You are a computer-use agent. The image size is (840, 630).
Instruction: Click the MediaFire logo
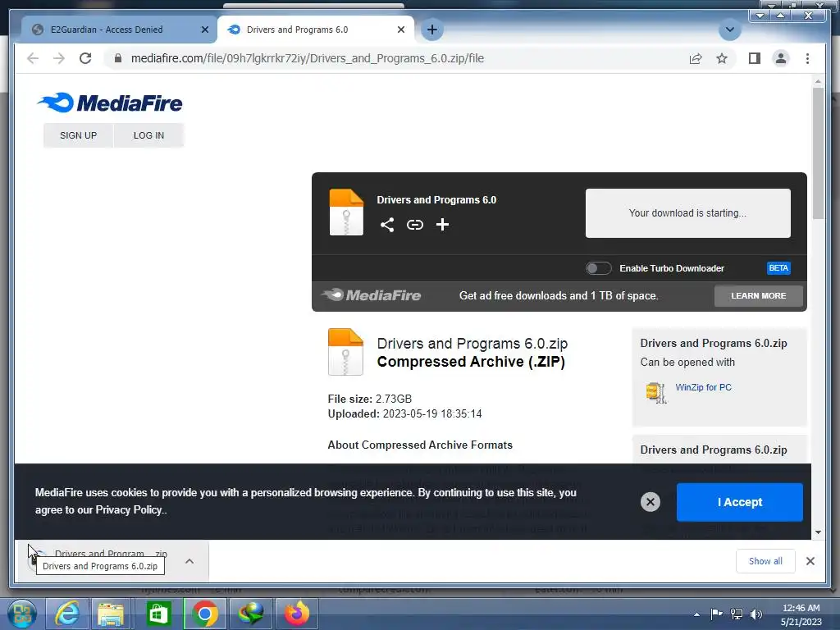(110, 103)
